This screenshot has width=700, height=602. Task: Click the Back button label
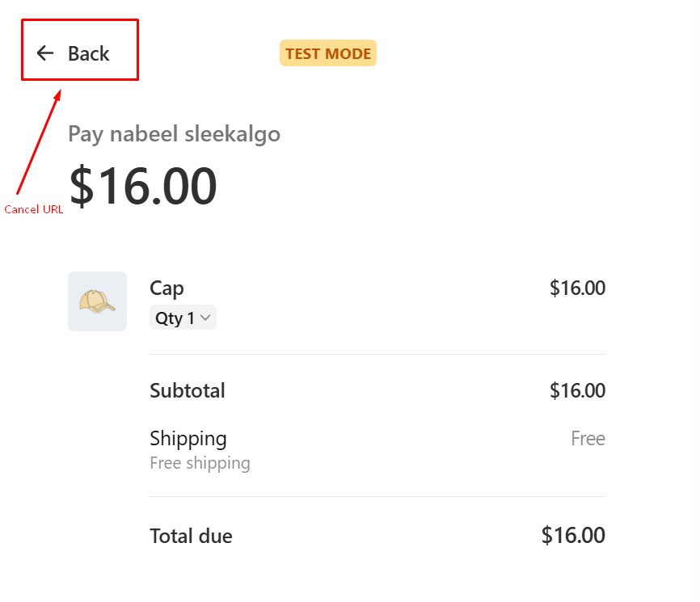[88, 53]
